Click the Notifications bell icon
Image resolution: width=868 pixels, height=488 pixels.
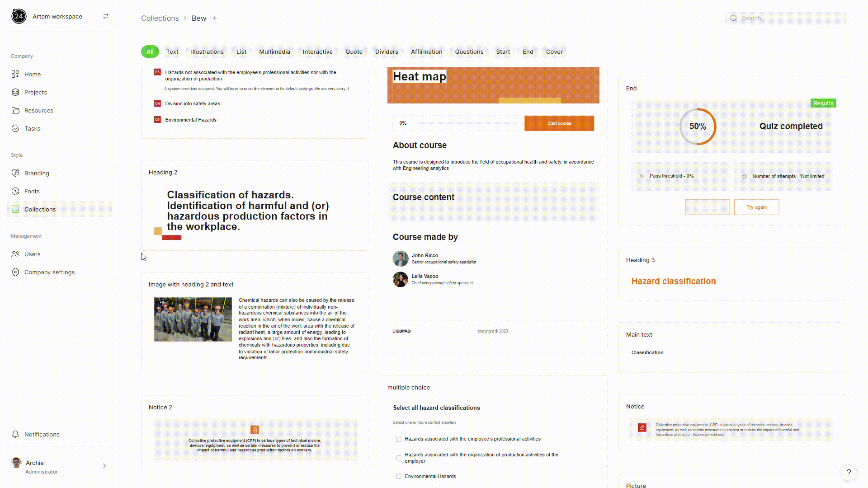(x=15, y=434)
